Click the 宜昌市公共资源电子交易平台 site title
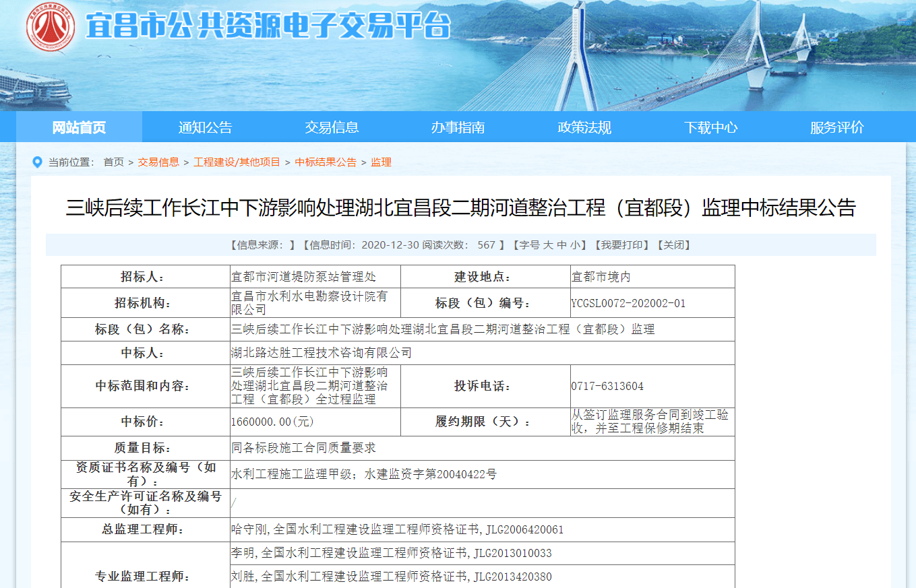916x588 pixels. tap(268, 27)
